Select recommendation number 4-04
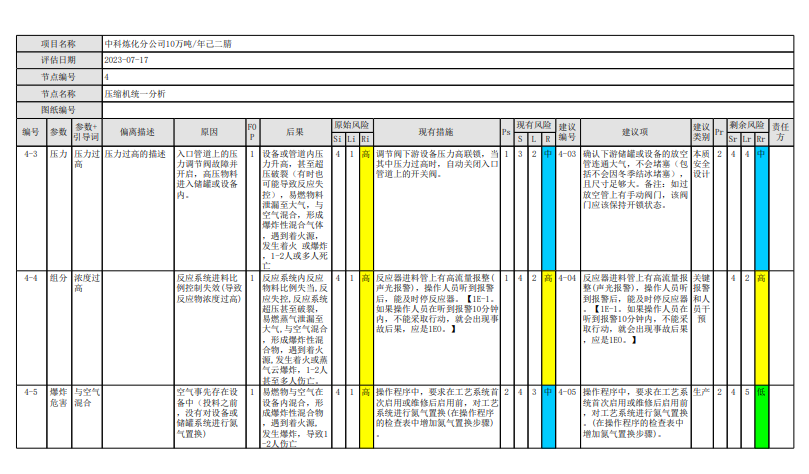Screen dimensions: 809x474 (568, 328)
